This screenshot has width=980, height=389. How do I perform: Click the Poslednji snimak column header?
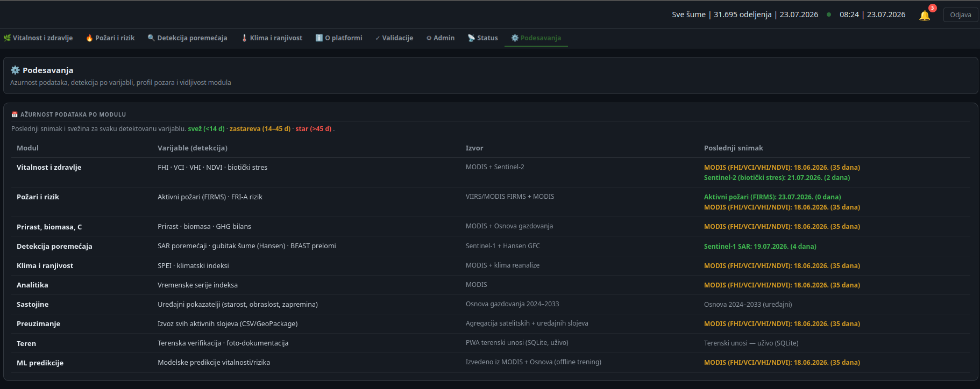[734, 148]
